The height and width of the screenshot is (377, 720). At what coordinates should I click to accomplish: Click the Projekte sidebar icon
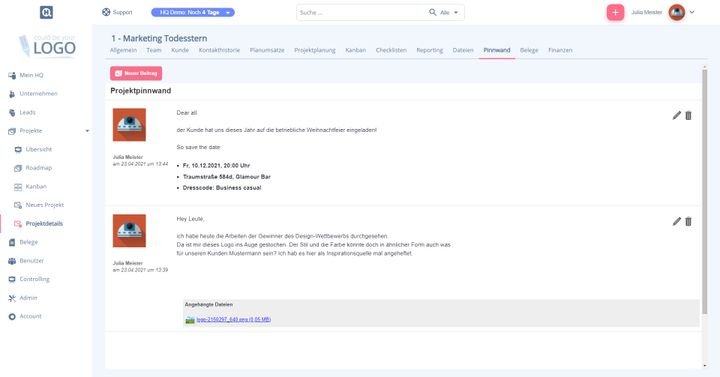point(12,131)
